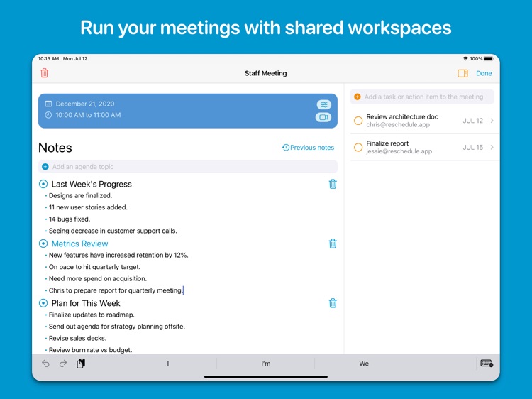Click the orange plus icon for adding tasks

click(358, 97)
